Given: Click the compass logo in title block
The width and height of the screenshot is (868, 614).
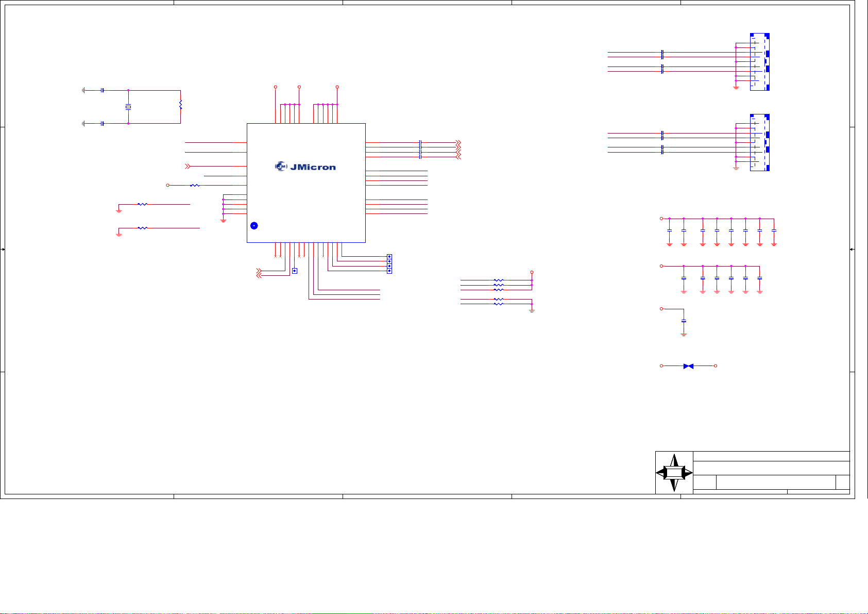Looking at the screenshot, I should (x=674, y=473).
